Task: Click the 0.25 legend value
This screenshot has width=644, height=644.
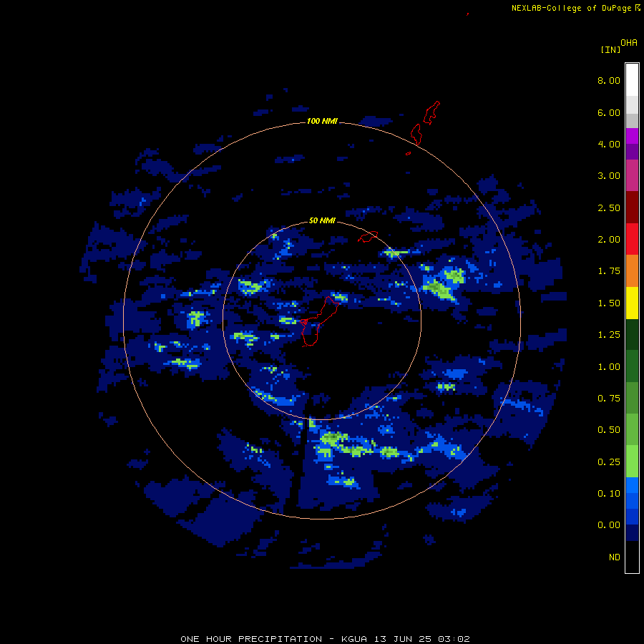Action: 609,462
